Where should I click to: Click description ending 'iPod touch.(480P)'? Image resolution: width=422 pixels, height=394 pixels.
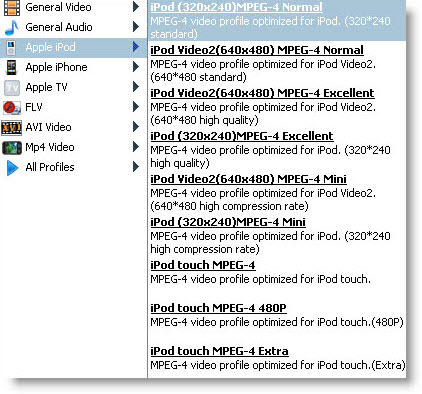[277, 322]
